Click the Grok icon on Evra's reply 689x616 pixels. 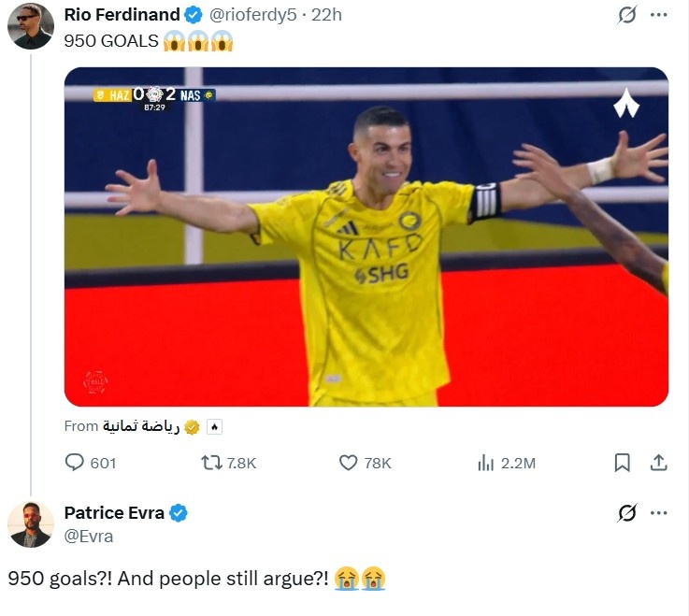tap(626, 513)
